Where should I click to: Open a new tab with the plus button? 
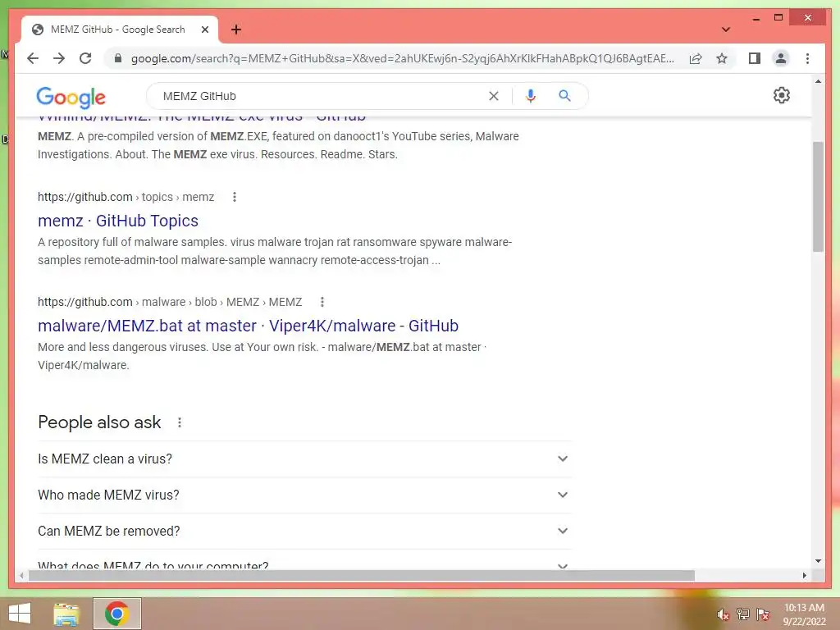pos(236,30)
